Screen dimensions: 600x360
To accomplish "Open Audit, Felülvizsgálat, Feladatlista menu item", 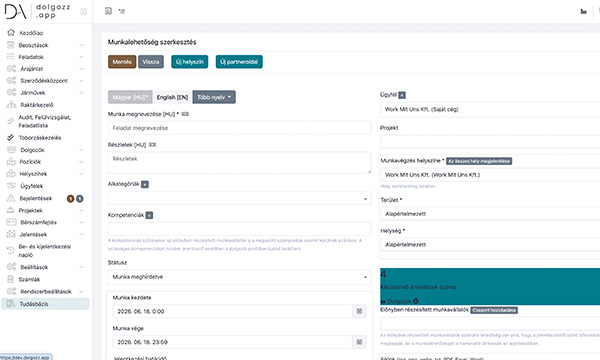I will (44, 121).
